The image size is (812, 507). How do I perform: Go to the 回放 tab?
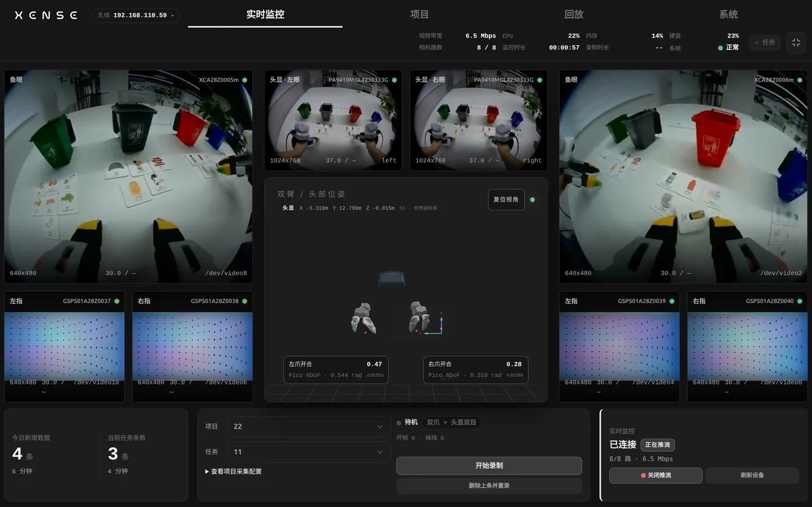click(574, 15)
